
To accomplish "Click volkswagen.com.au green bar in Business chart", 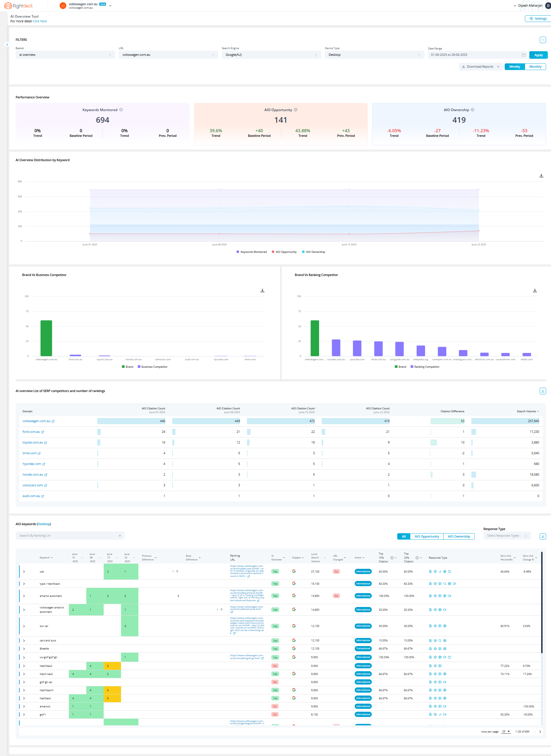I will (46, 338).
